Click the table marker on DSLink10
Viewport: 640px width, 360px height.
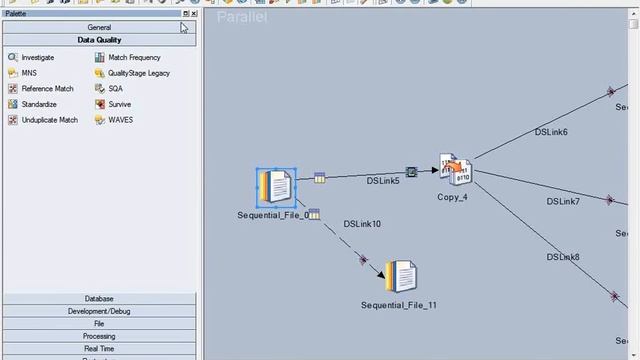314,214
